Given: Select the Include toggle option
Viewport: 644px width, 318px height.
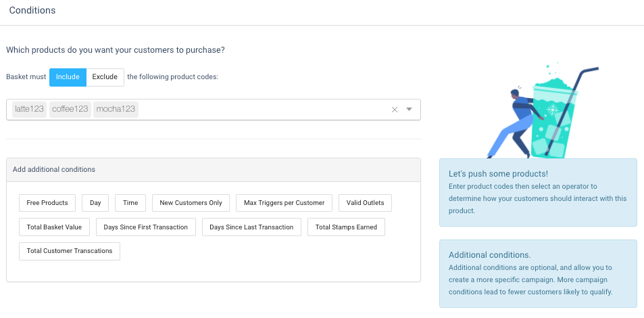Looking at the screenshot, I should click(68, 77).
